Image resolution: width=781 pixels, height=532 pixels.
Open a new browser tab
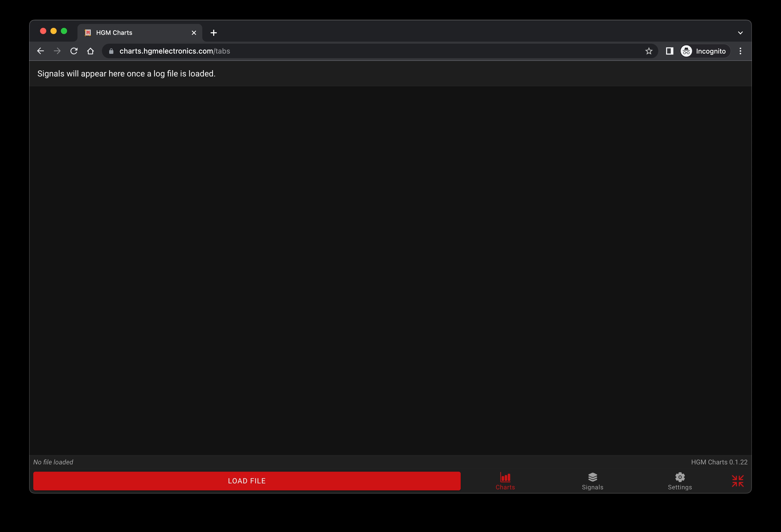[214, 33]
